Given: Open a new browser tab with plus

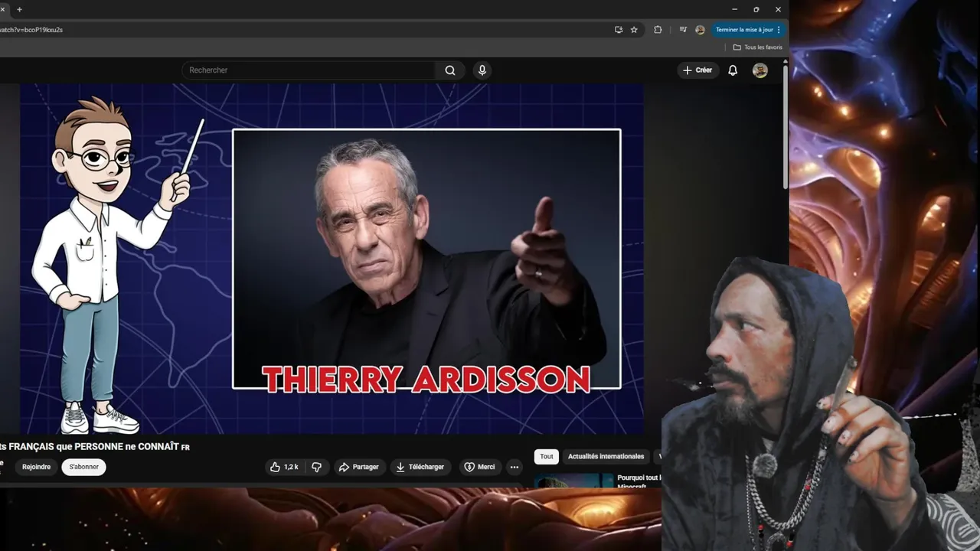Looking at the screenshot, I should coord(19,9).
